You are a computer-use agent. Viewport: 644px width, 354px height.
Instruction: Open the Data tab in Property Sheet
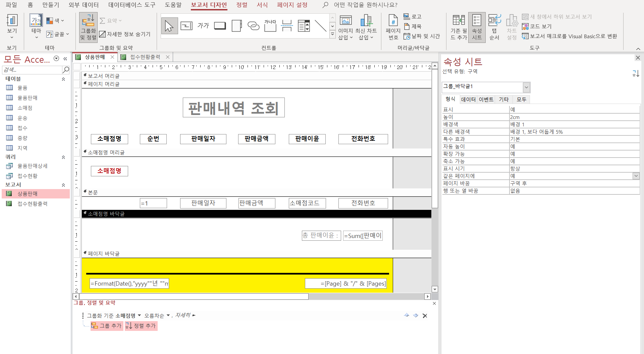tap(468, 100)
